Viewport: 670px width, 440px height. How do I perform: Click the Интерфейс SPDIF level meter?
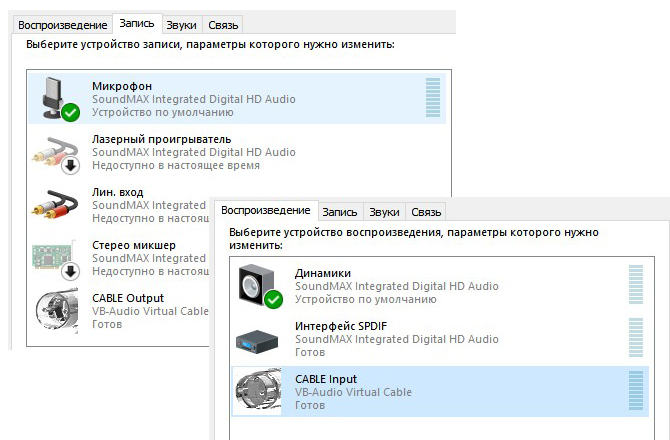click(636, 337)
